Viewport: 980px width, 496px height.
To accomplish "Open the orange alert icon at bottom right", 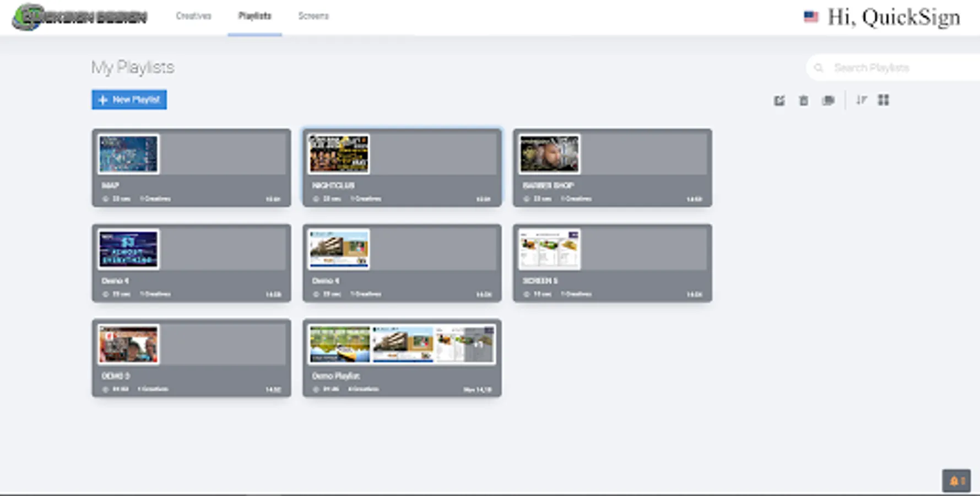I will point(957,480).
